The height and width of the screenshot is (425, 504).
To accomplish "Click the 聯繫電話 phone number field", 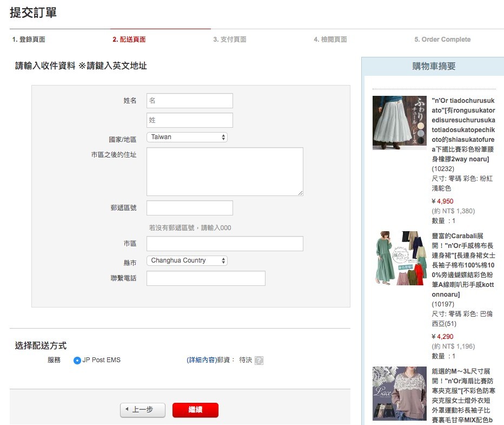I will [205, 278].
